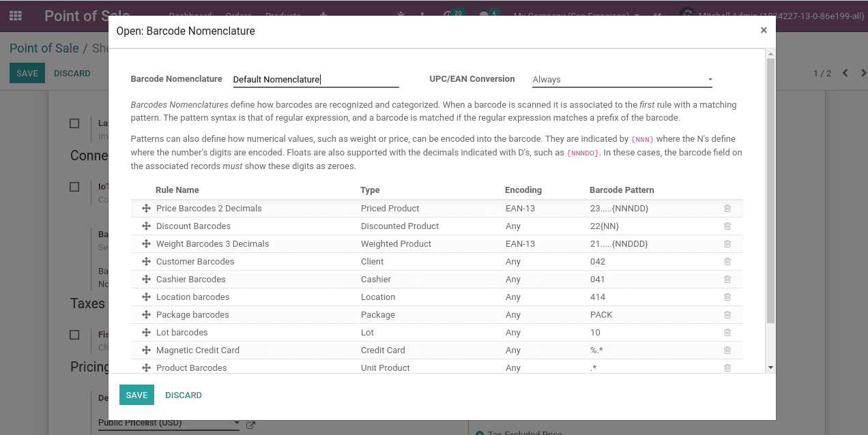Viewport: 868px width, 435px height.
Task: Go to previous record arrow
Action: 845,73
